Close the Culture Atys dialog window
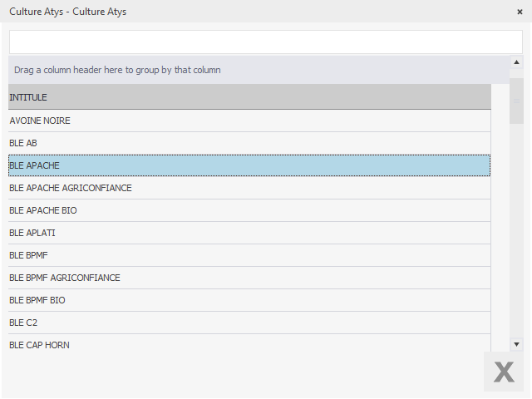This screenshot has width=532, height=399. pos(520,12)
